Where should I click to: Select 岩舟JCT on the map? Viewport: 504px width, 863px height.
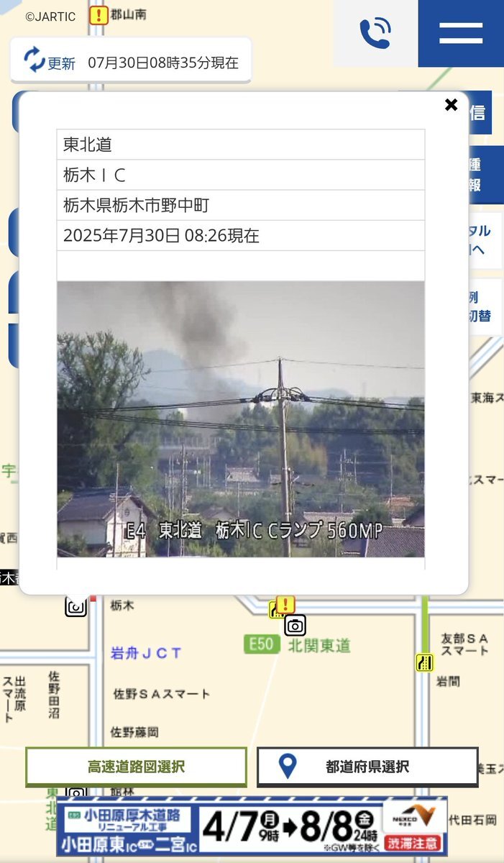(146, 653)
